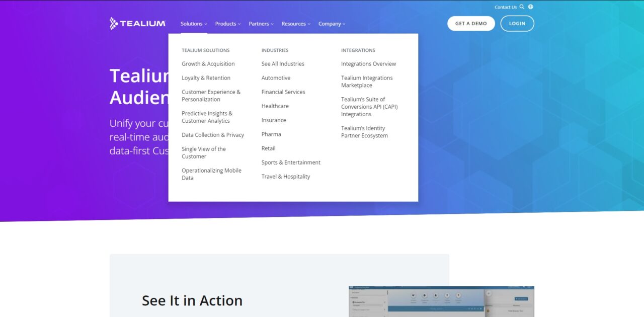Choose Retail industry
This screenshot has width=644, height=317.
point(269,148)
